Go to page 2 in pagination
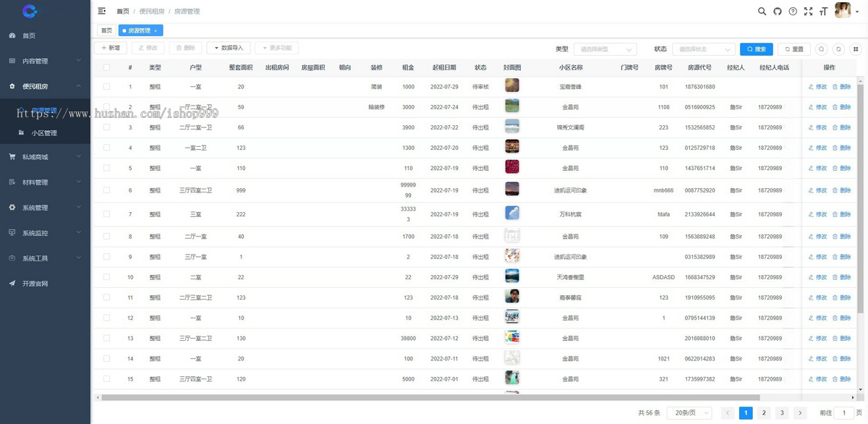Viewport: 868px width, 424px height. pos(764,412)
